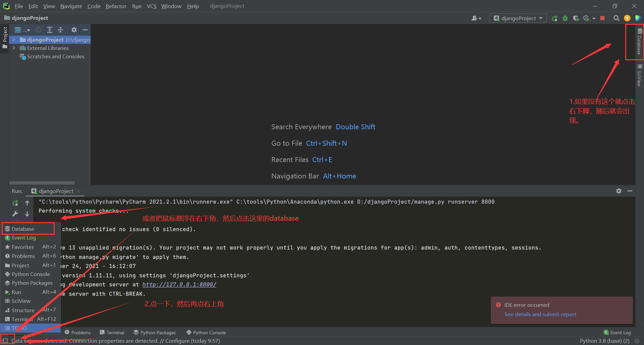The width and height of the screenshot is (644, 345).
Task: Click the orange IDE update icon
Action: [627, 18]
